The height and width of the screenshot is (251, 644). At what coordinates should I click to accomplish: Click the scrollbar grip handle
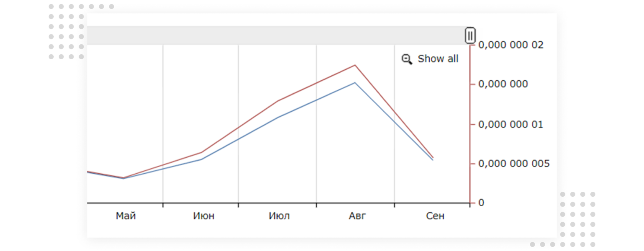pyautogui.click(x=470, y=36)
